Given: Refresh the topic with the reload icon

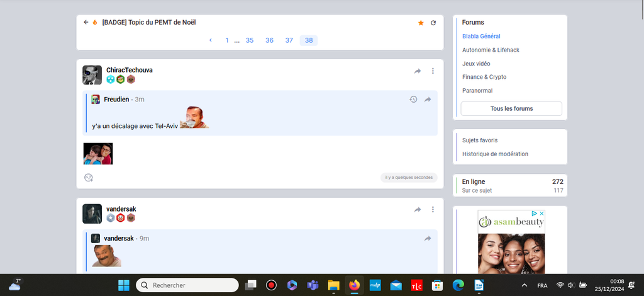Looking at the screenshot, I should (x=433, y=23).
